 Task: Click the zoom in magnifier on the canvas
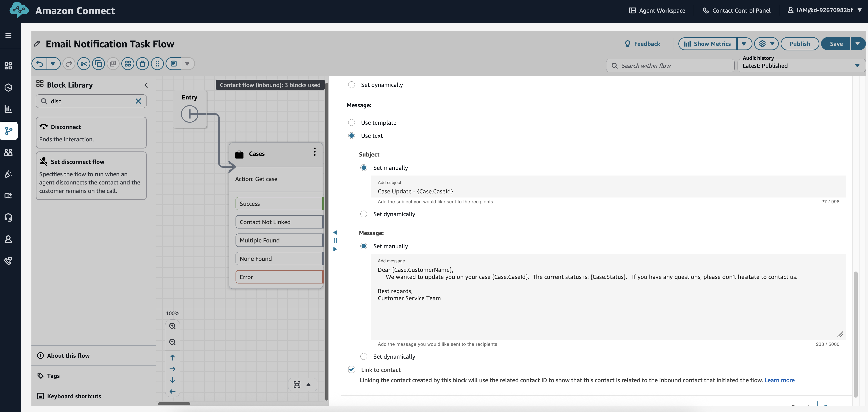[x=172, y=326]
